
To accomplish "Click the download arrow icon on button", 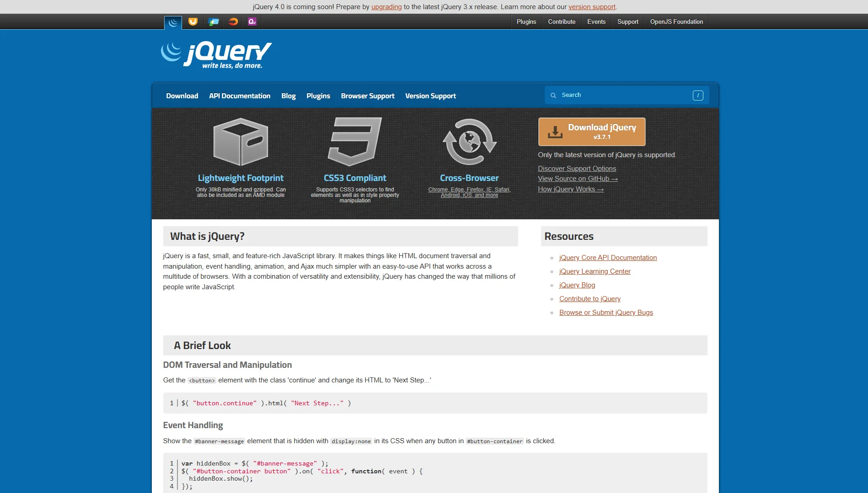I will (x=555, y=132).
